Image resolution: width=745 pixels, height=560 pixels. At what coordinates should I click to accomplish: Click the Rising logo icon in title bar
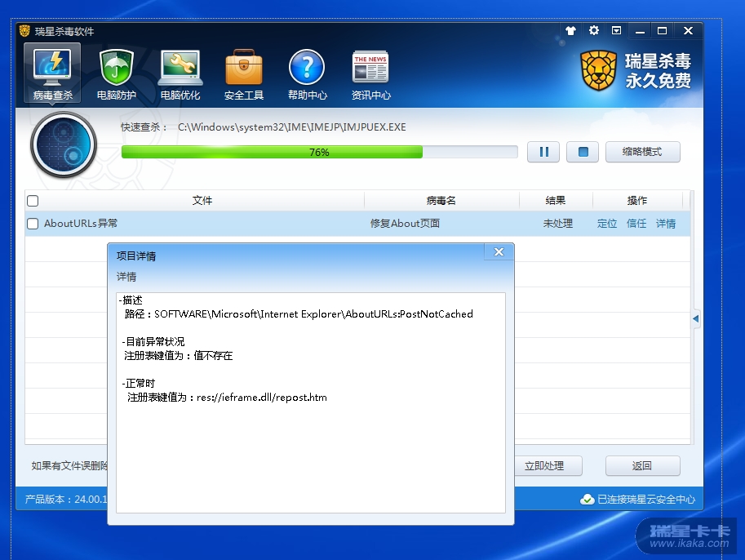24,31
